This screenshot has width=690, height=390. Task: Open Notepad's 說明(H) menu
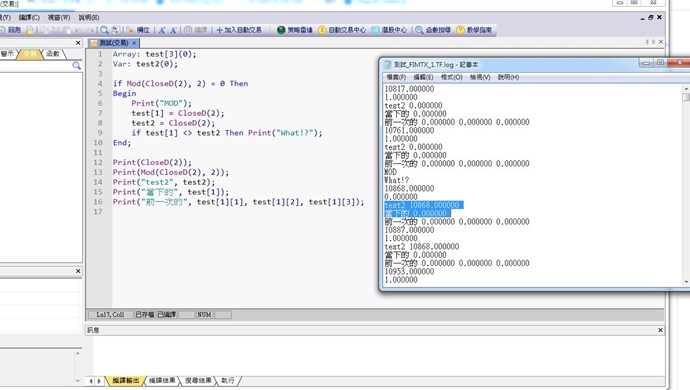[508, 77]
